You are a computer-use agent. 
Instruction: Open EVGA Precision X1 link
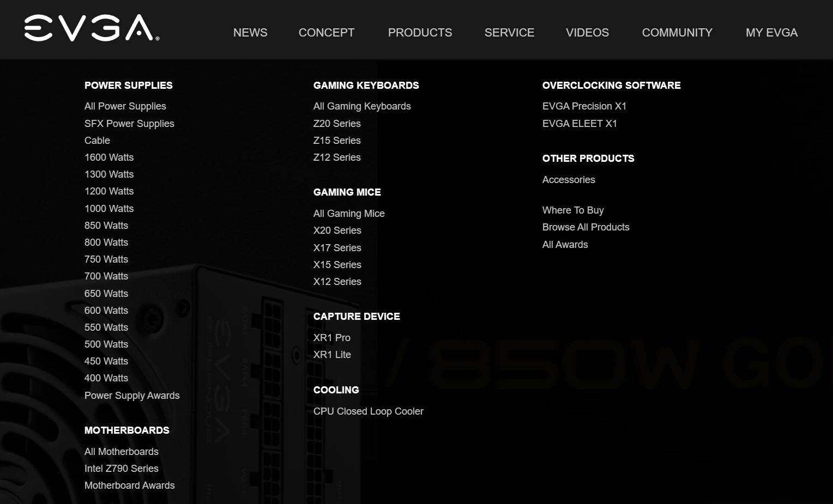point(584,106)
